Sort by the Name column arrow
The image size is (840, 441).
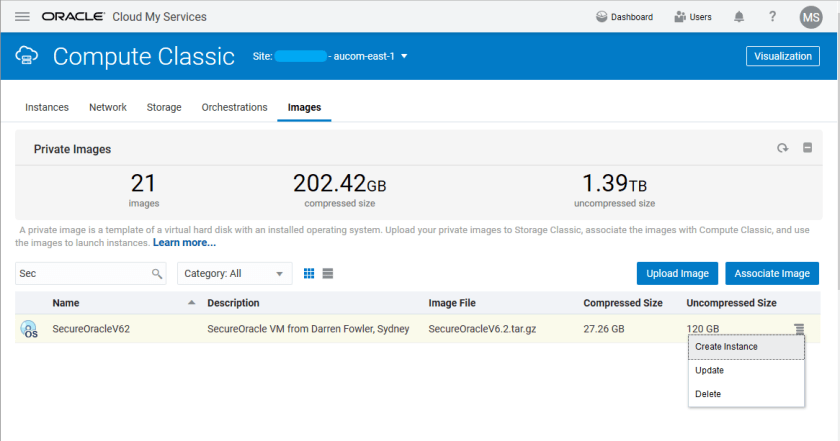pyautogui.click(x=191, y=302)
